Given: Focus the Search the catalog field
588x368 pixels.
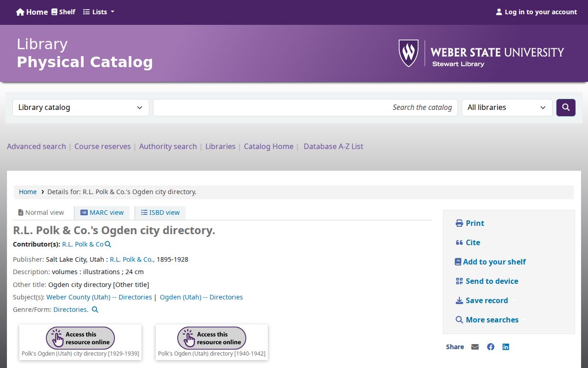Looking at the screenshot, I should 305,108.
